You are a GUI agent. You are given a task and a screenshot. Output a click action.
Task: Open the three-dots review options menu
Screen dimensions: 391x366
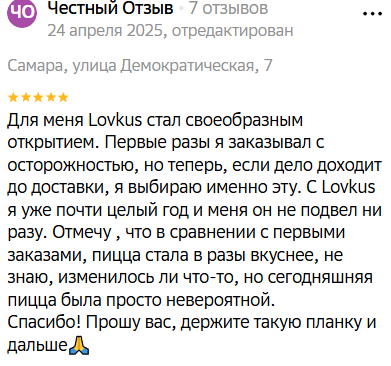pos(372,14)
